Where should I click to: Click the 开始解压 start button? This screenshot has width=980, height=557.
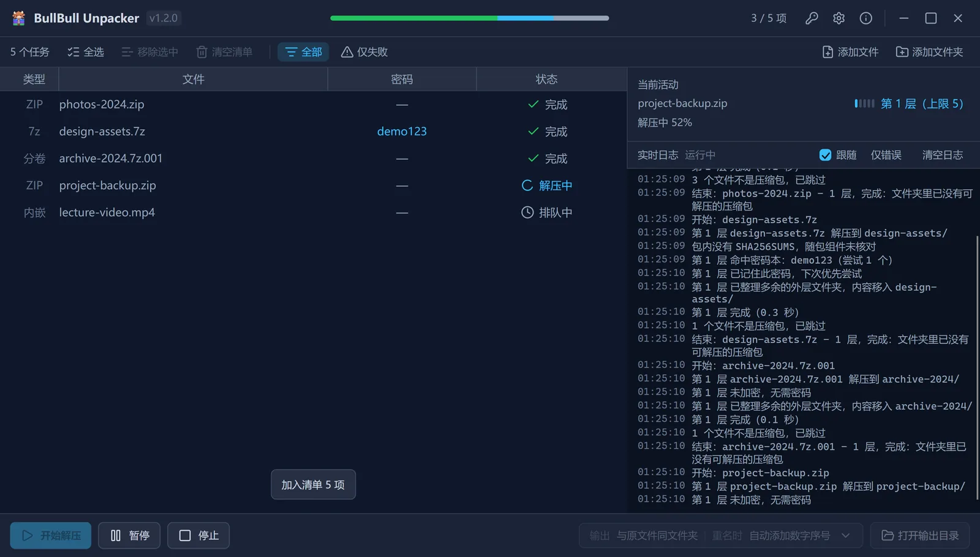pos(50,536)
